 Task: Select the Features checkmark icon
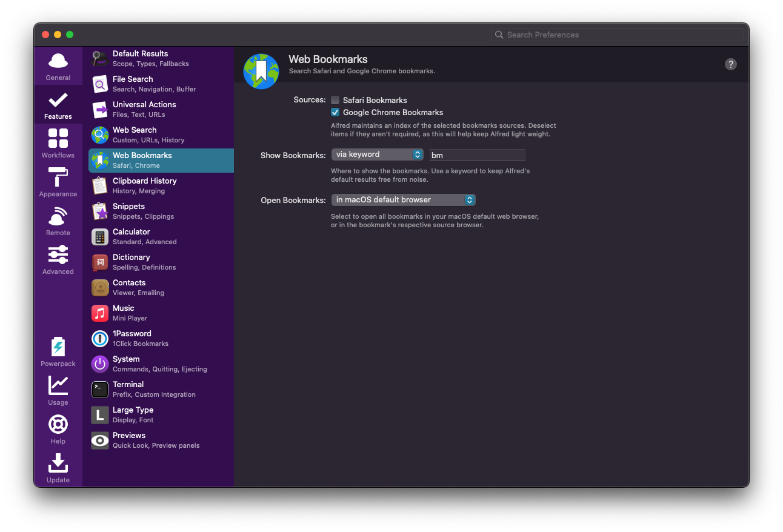(x=58, y=100)
